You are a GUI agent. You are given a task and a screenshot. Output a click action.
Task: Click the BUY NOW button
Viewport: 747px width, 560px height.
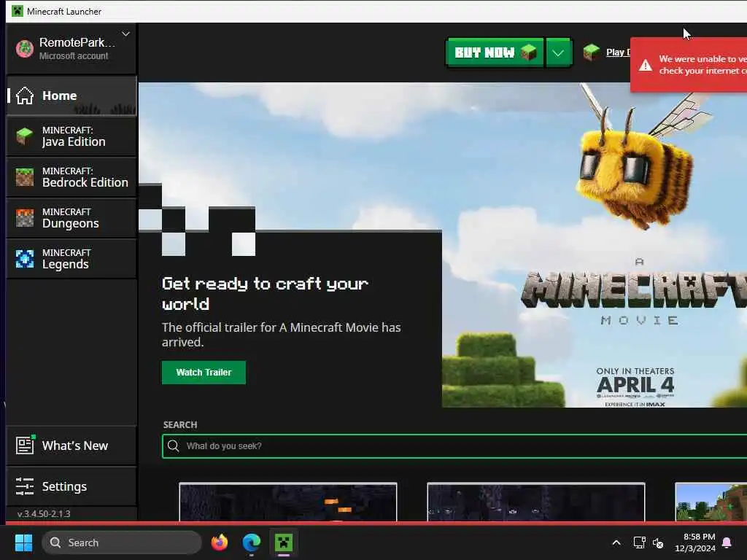pyautogui.click(x=495, y=52)
